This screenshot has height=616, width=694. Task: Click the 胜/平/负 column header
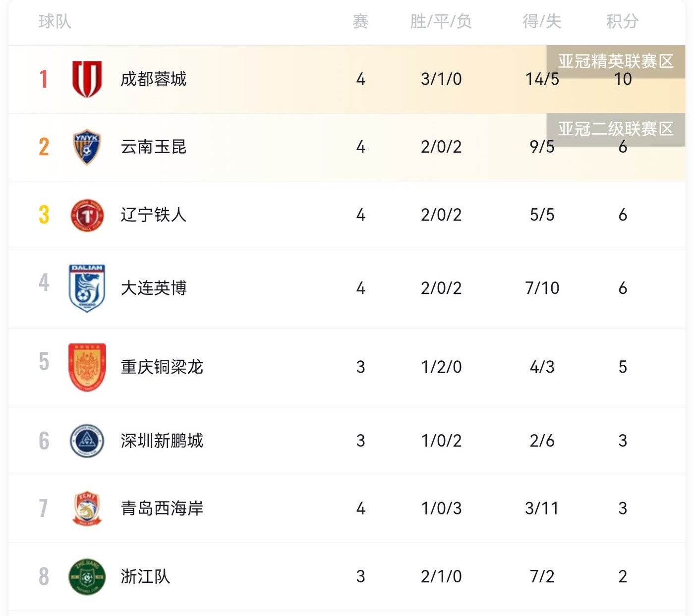[441, 21]
